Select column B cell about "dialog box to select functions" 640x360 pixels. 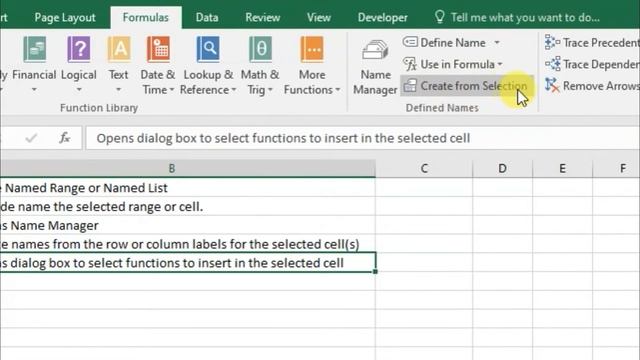(x=188, y=263)
